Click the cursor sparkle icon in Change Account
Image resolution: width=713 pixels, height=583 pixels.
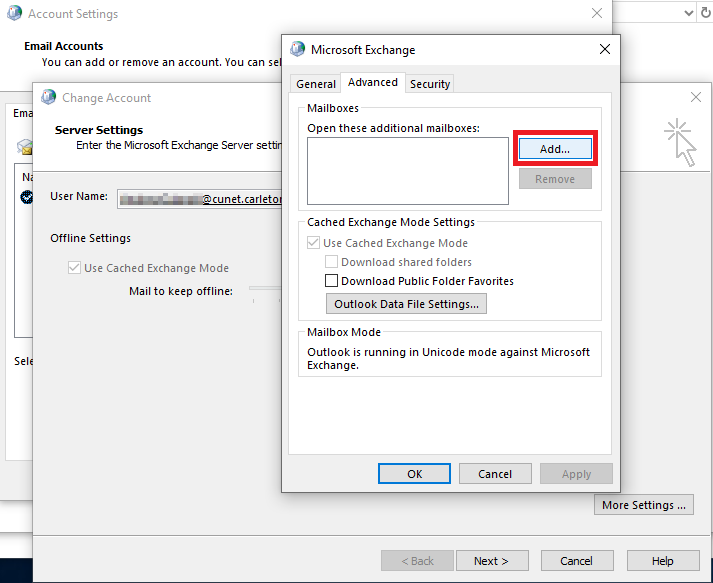680,142
